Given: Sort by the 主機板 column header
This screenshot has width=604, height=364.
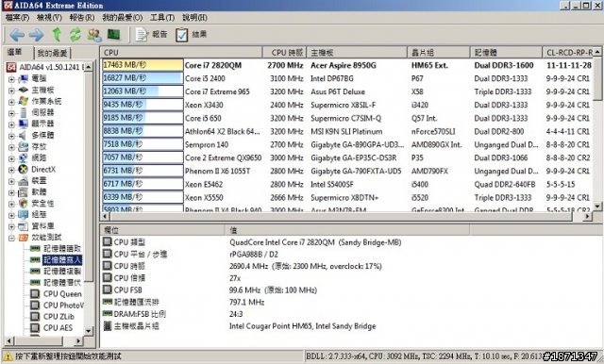Looking at the screenshot, I should click(x=357, y=52).
